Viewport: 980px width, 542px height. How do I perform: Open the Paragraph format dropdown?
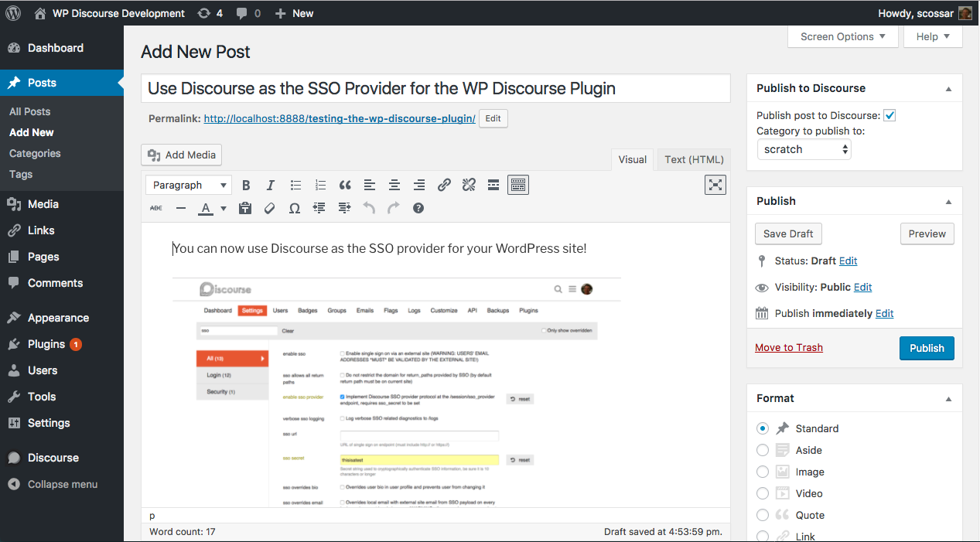click(189, 185)
